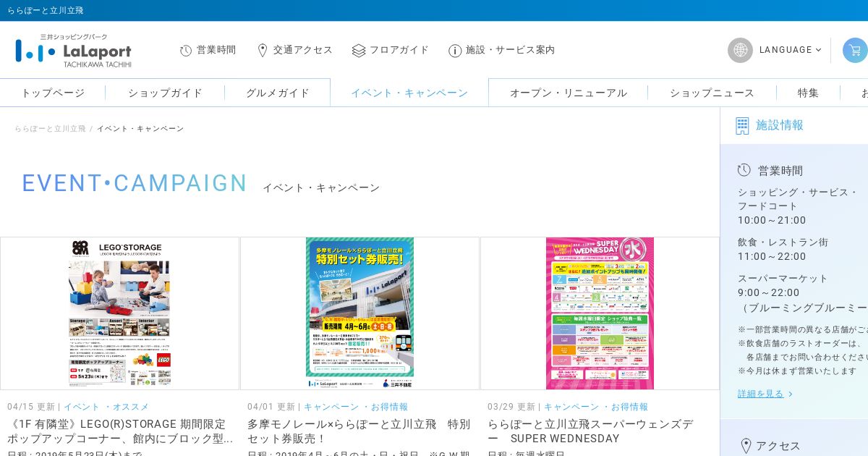Expand the LANGUAGE dropdown

pyautogui.click(x=790, y=50)
